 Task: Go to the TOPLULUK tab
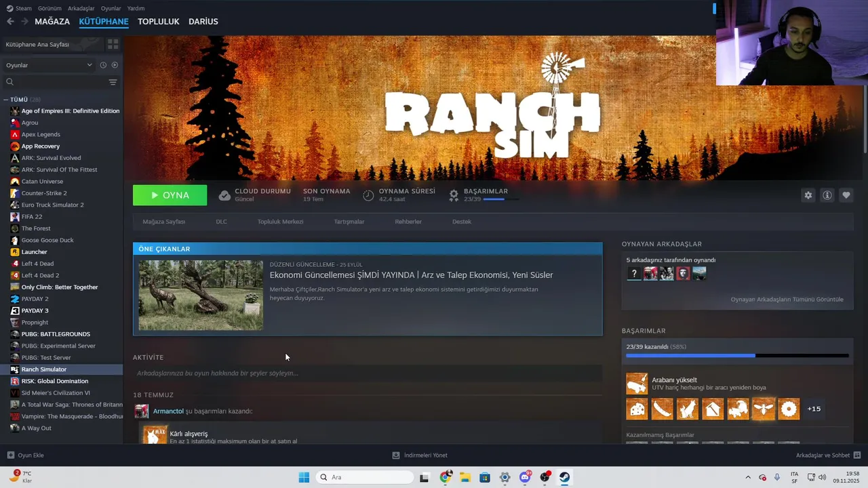pyautogui.click(x=158, y=22)
